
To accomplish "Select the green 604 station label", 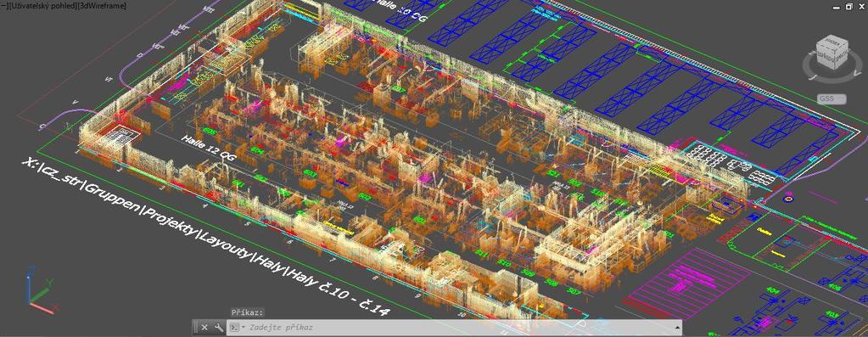I will 257,150.
